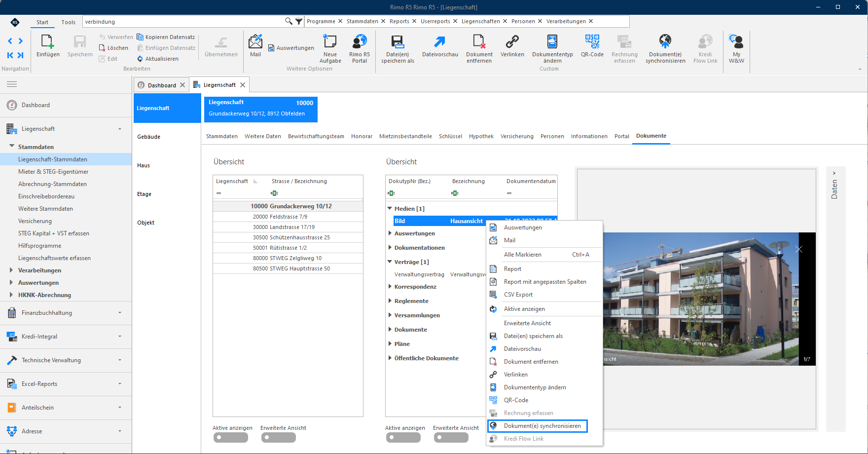Click the search magnifier icon
The height and width of the screenshot is (454, 868).
click(x=289, y=21)
